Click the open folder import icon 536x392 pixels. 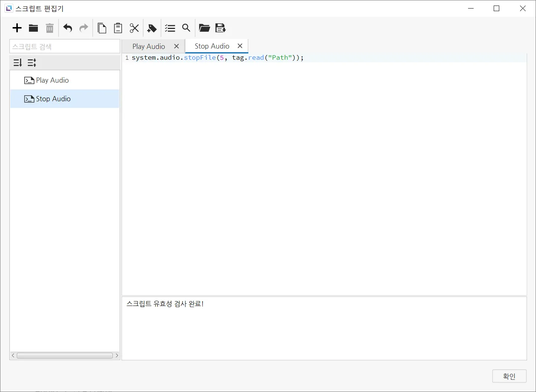(204, 28)
